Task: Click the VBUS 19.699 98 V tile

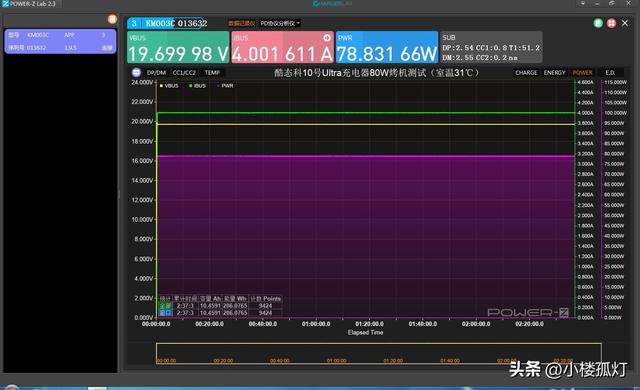Action: coord(178,47)
